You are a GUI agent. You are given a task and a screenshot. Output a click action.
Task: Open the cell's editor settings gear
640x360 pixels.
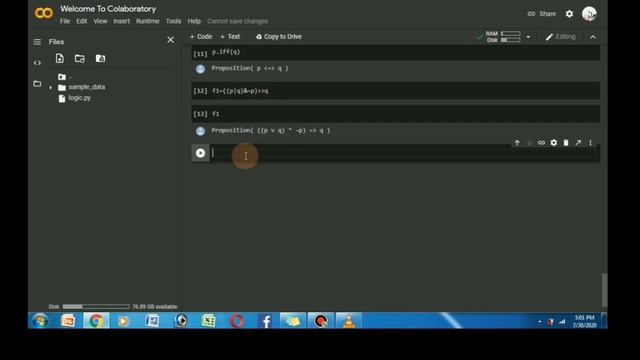(x=553, y=143)
